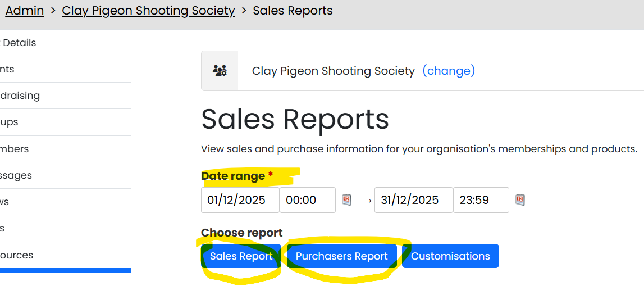Select the start date field 01/12/2025
Viewport: 644px width, 286px height.
pyautogui.click(x=240, y=200)
